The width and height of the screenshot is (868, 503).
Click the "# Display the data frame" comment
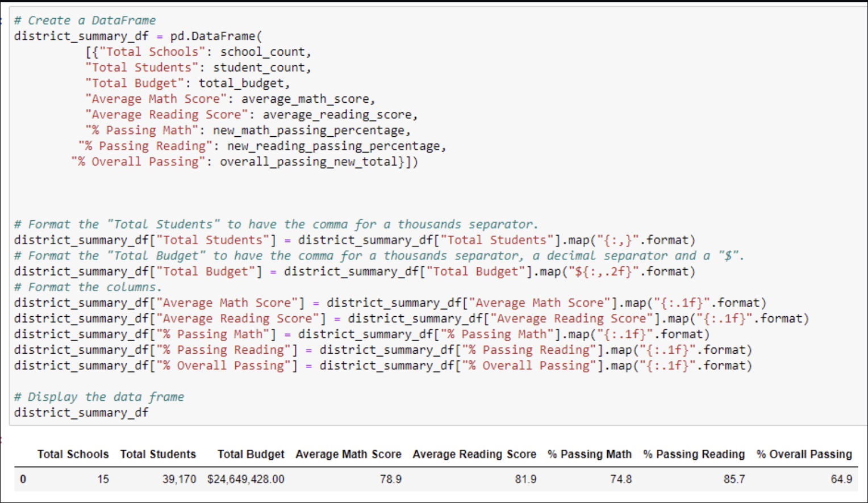point(99,396)
